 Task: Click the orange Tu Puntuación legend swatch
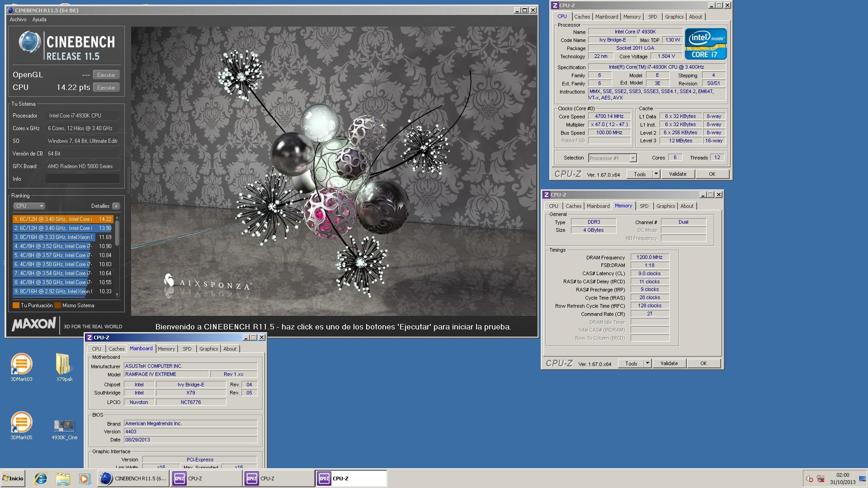(x=16, y=305)
